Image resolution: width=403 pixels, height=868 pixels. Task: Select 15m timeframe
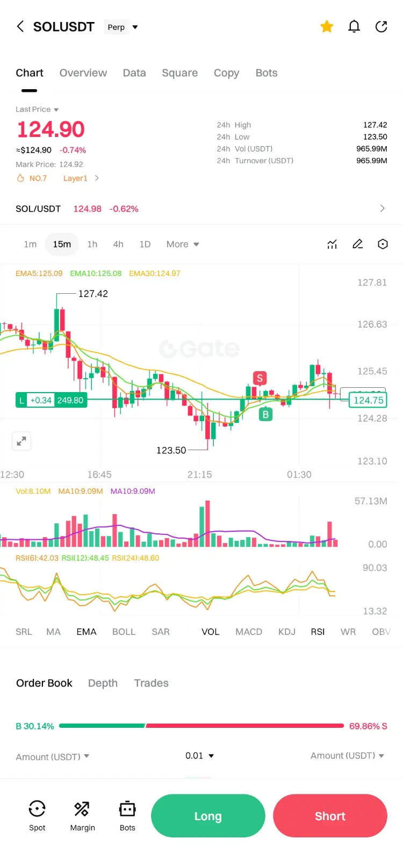(62, 244)
